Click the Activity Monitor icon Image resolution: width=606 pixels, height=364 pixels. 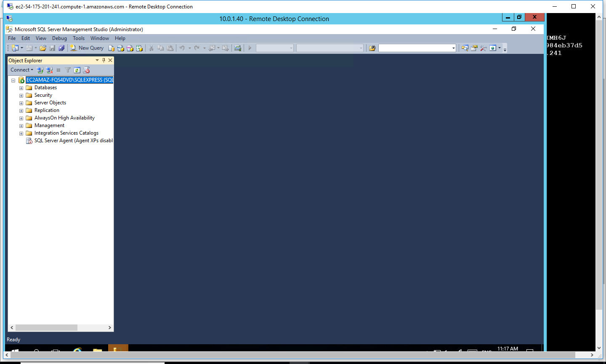click(x=237, y=48)
